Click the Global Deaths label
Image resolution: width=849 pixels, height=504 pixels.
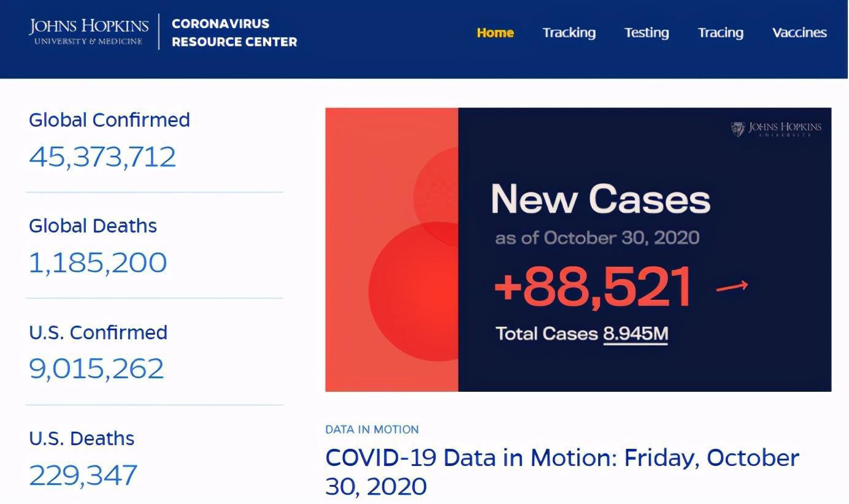point(93,226)
